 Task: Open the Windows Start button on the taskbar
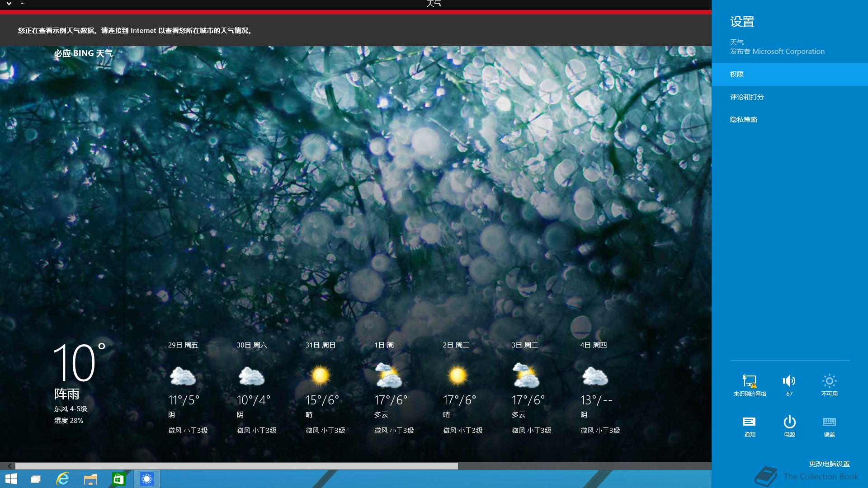tap(11, 479)
